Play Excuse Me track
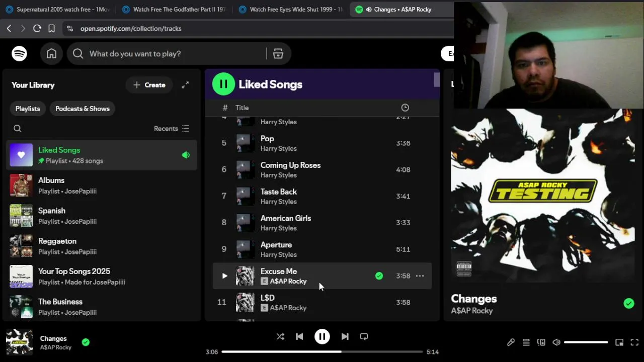The width and height of the screenshot is (644, 362). click(224, 276)
